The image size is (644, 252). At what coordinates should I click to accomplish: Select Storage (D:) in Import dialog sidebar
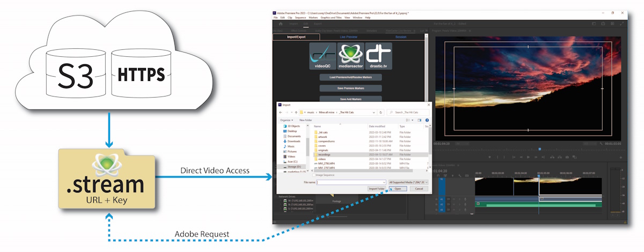coord(293,166)
